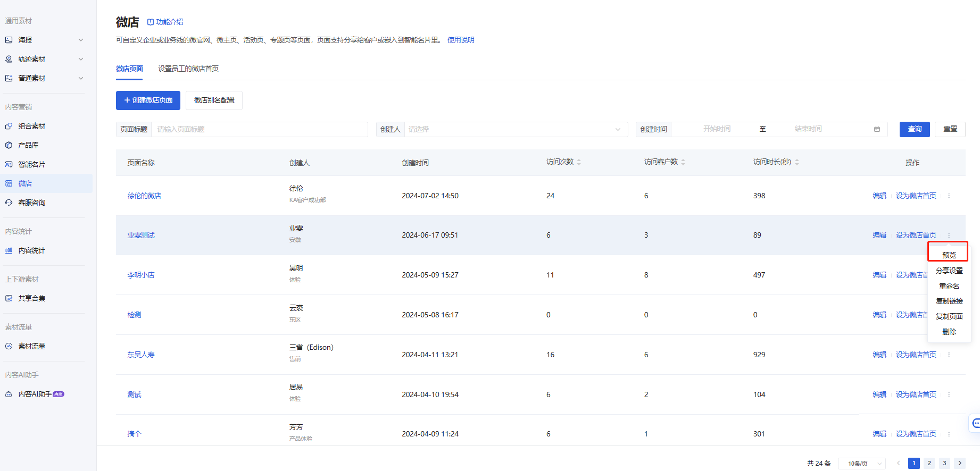Screen dimensions: 980x471
Task: Go to next page with the right arrow
Action: (x=960, y=463)
